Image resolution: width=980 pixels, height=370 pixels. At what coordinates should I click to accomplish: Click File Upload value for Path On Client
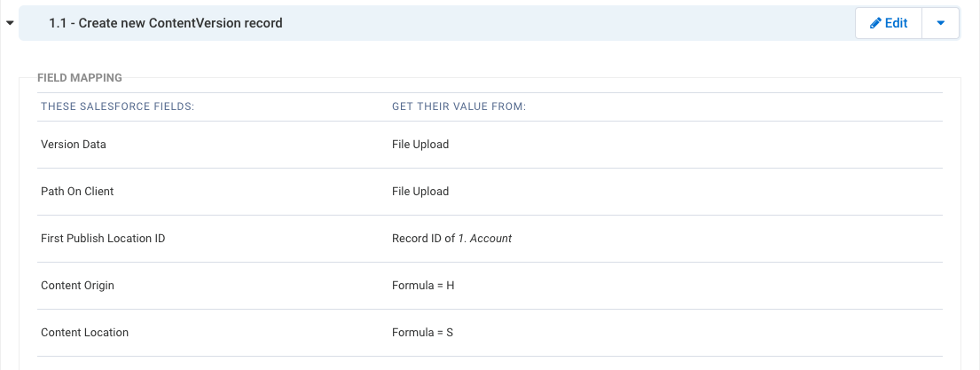[x=420, y=192]
